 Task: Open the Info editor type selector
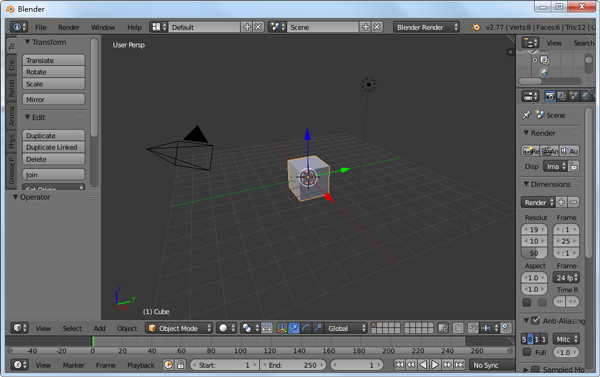click(x=19, y=27)
